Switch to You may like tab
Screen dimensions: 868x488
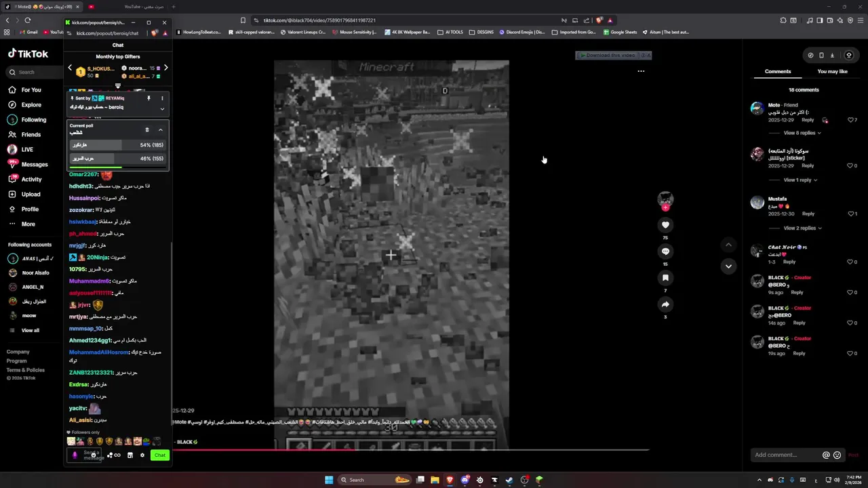pyautogui.click(x=833, y=71)
